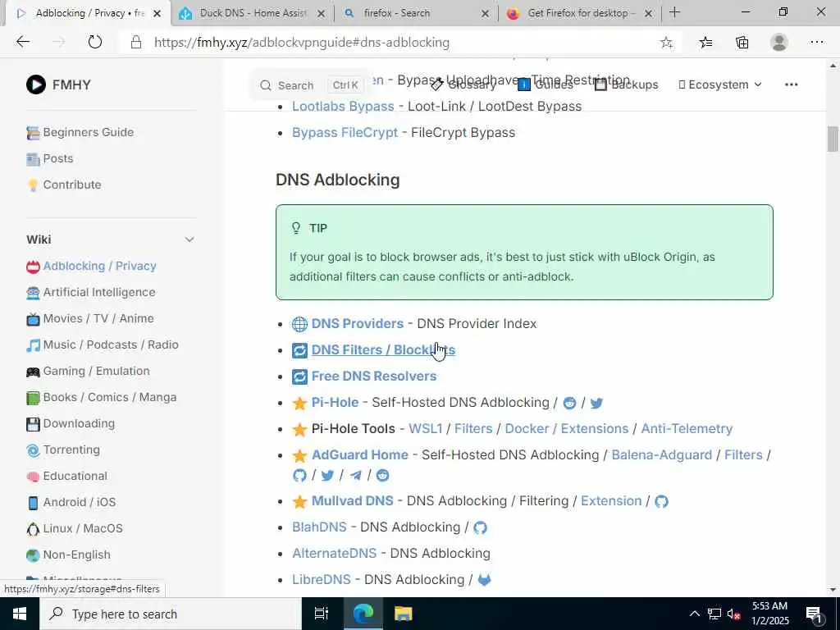Click the browser back arrow
The image size is (840, 630).
pos(23,42)
